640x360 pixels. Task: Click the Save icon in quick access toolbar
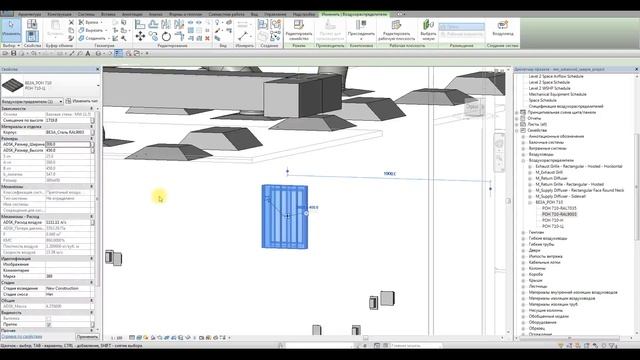point(13,53)
